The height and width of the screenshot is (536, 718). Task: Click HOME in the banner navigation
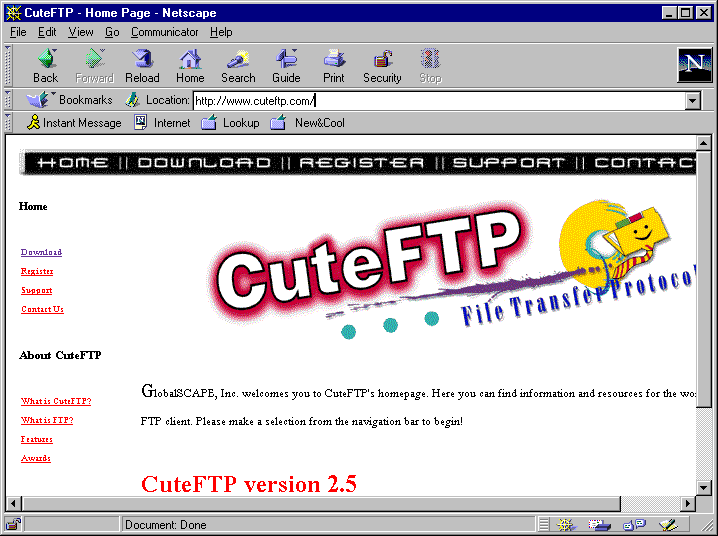pyautogui.click(x=73, y=163)
